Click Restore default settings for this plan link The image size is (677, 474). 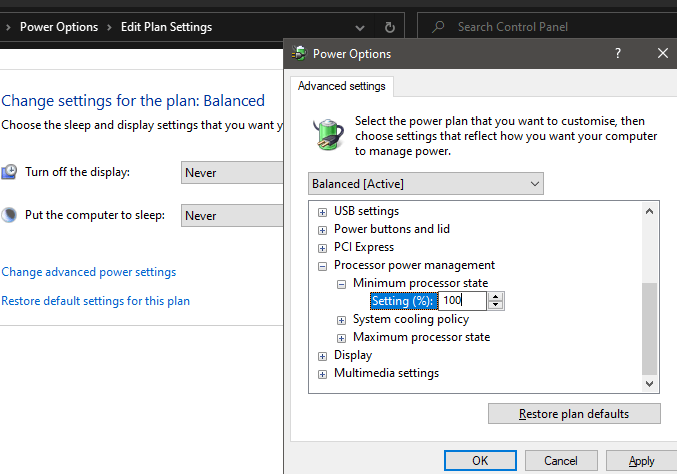pyautogui.click(x=96, y=301)
